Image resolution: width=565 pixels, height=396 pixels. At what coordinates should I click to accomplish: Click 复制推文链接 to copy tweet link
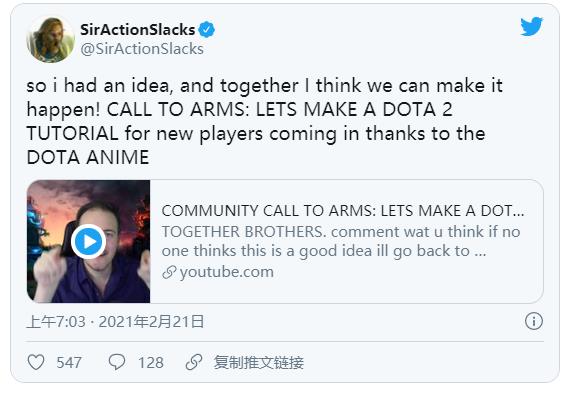tap(259, 362)
